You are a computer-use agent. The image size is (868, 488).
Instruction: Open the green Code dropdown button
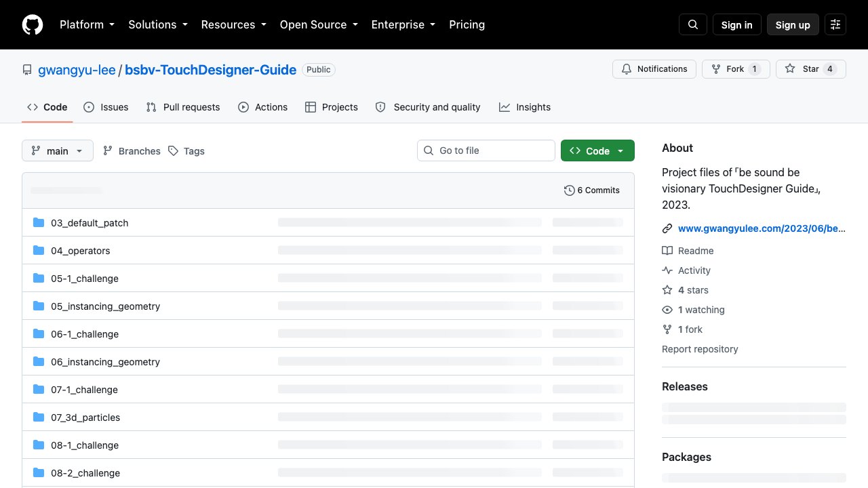(597, 150)
